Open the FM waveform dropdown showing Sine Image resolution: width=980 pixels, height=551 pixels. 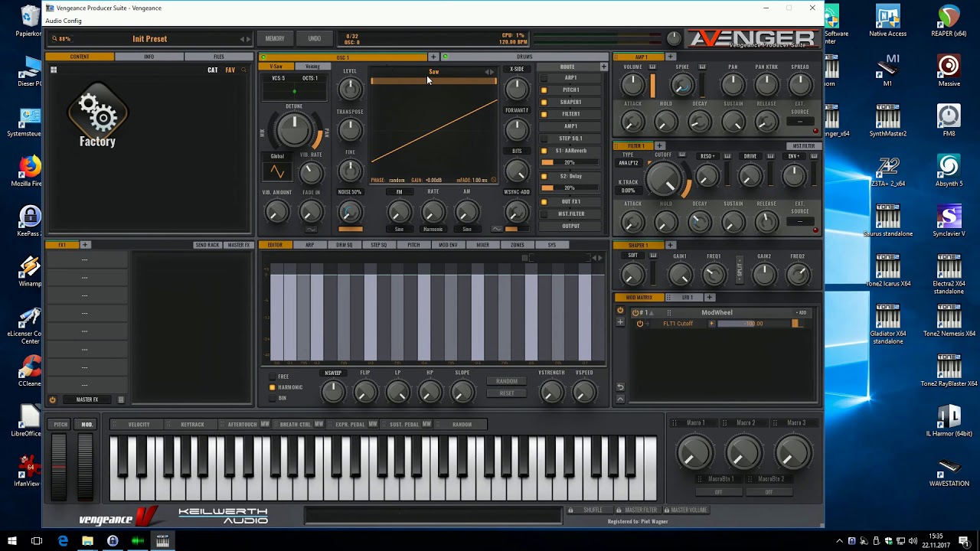pos(399,229)
